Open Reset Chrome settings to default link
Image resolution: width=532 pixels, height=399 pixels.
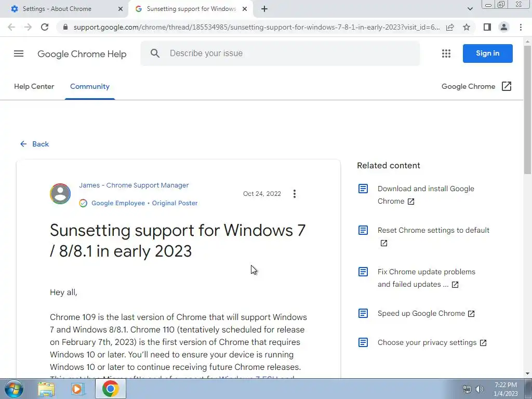pos(433,236)
